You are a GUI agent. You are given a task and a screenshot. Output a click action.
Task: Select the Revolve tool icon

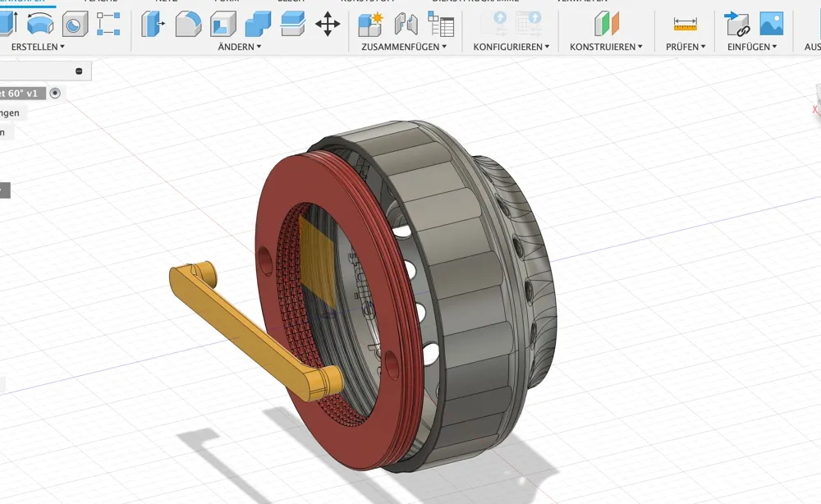[39, 24]
